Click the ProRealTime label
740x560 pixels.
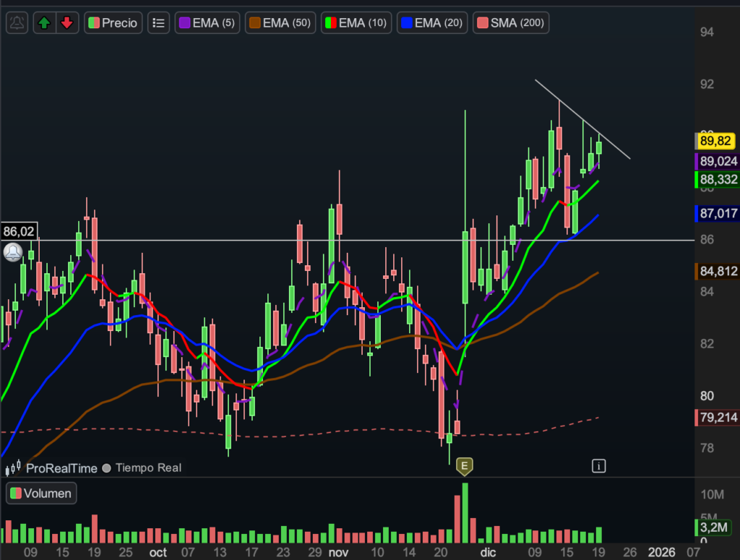tap(61, 468)
